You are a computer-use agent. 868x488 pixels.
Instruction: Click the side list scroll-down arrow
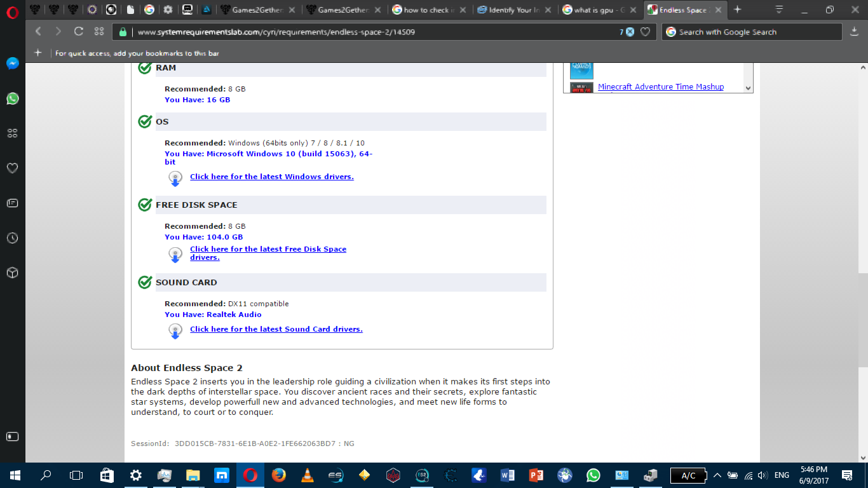point(748,88)
